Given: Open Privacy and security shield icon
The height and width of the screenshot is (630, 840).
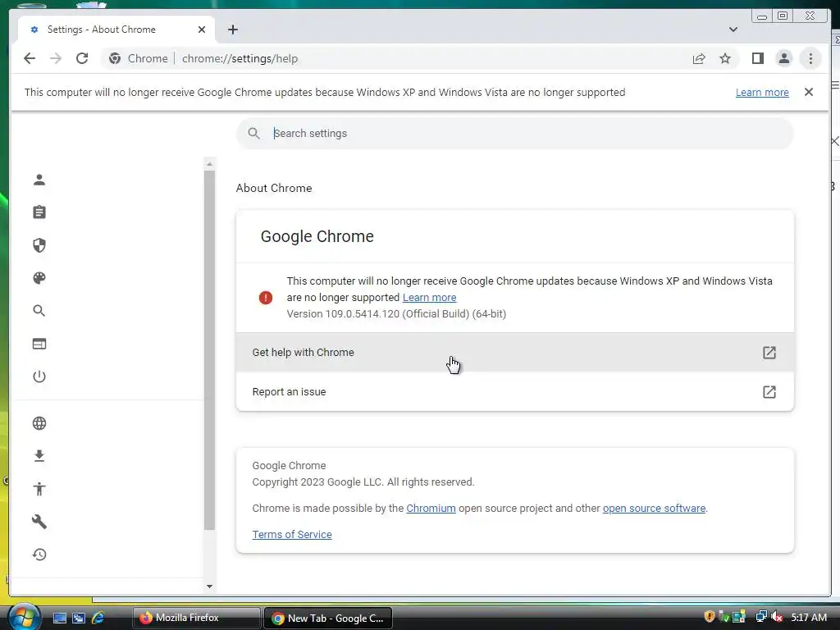Looking at the screenshot, I should 39,245.
